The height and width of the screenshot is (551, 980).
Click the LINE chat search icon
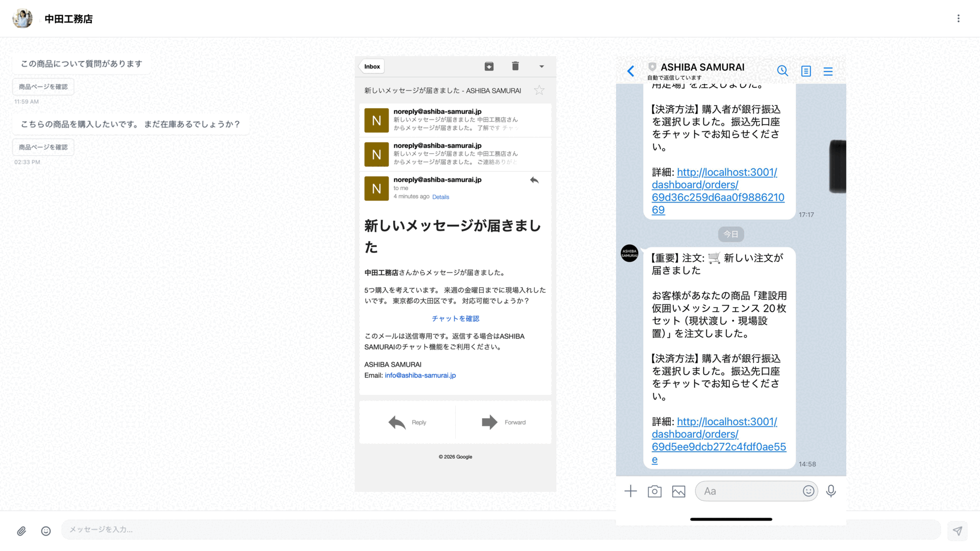[782, 71]
